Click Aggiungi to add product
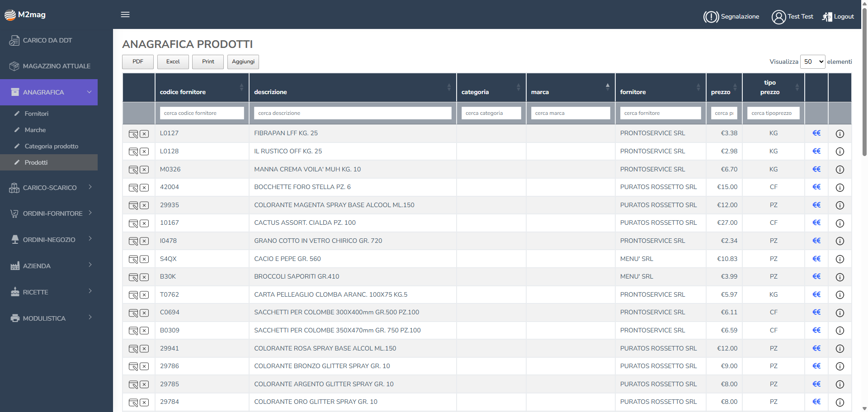Viewport: 868px width, 412px height. (x=243, y=62)
